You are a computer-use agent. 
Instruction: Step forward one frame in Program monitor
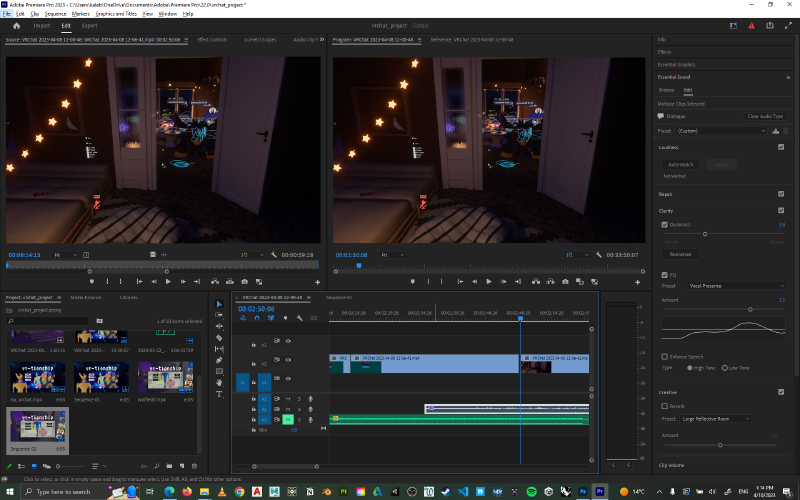click(x=504, y=282)
